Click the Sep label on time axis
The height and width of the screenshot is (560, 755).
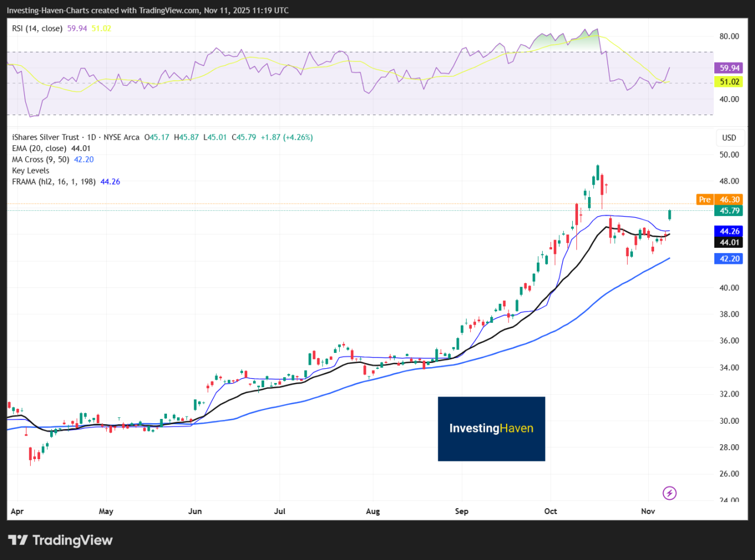coord(462,511)
